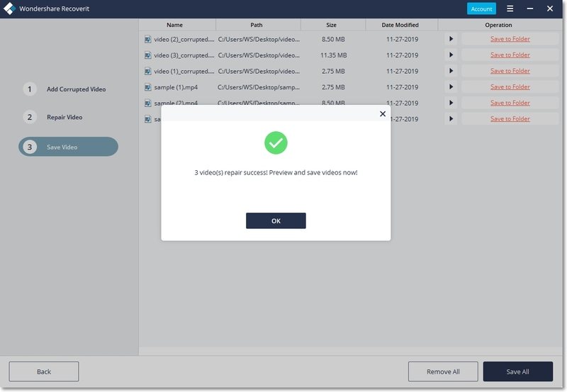Screen dimensions: 567x392
Task: Go Back to previous step
Action: pos(44,371)
